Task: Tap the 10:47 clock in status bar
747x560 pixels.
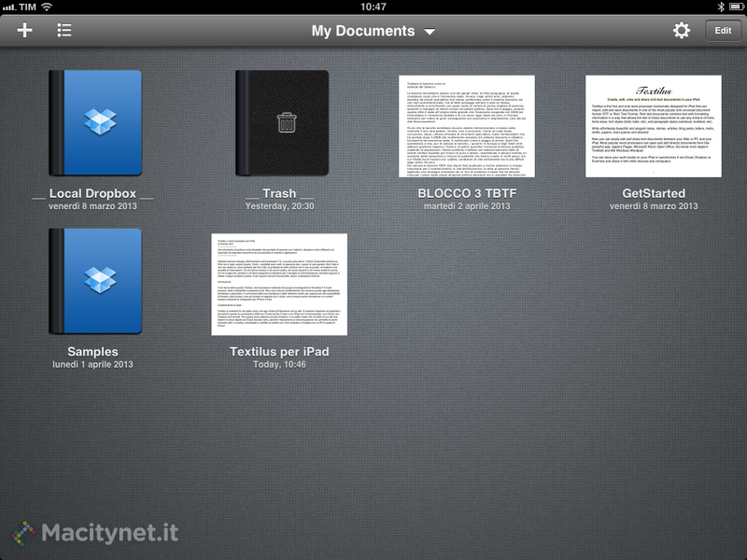Action: coord(373,7)
